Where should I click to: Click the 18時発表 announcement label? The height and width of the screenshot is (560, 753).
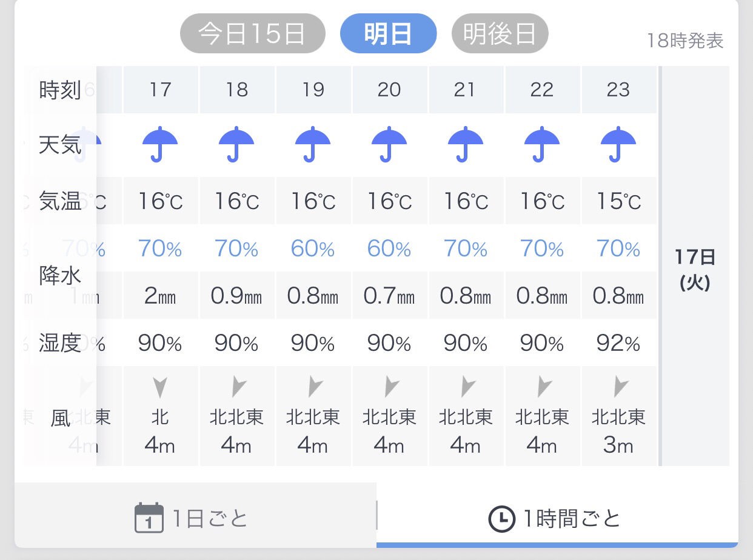[685, 41]
